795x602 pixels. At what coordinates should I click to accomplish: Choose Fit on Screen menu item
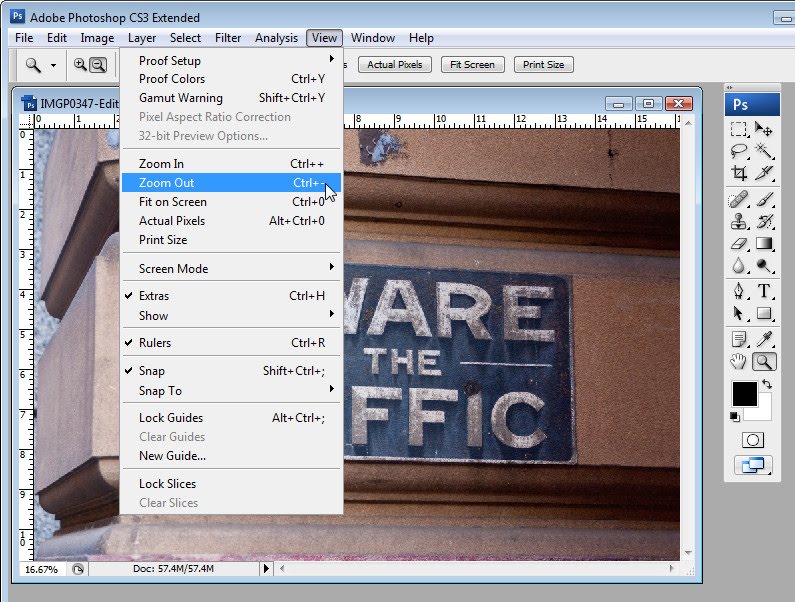232,202
